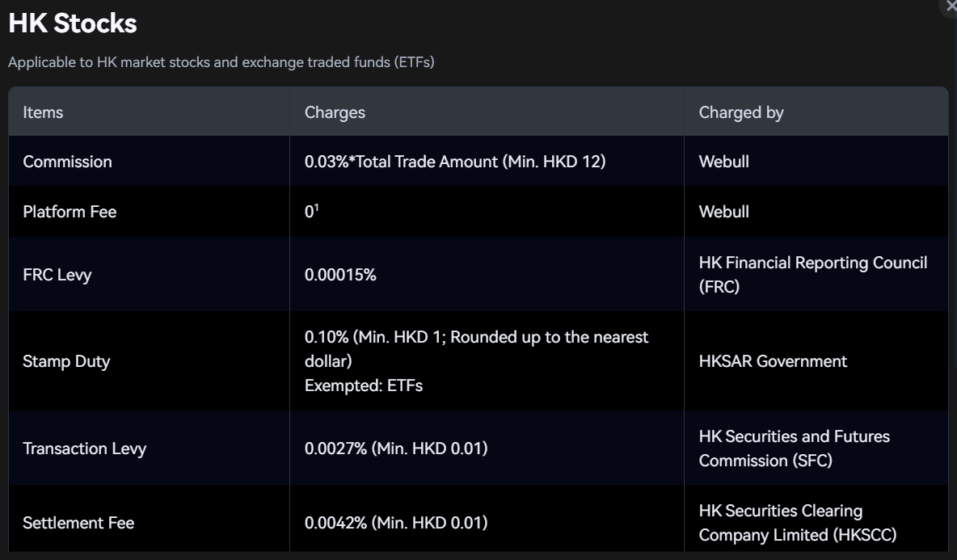Select the HK Stocks heading
The height and width of the screenshot is (560, 957).
point(73,23)
